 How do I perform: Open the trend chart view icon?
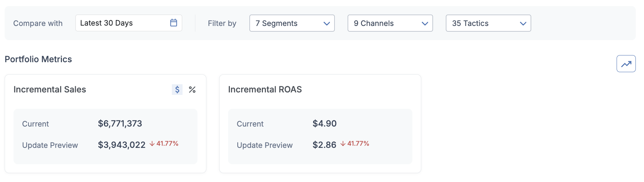point(626,64)
